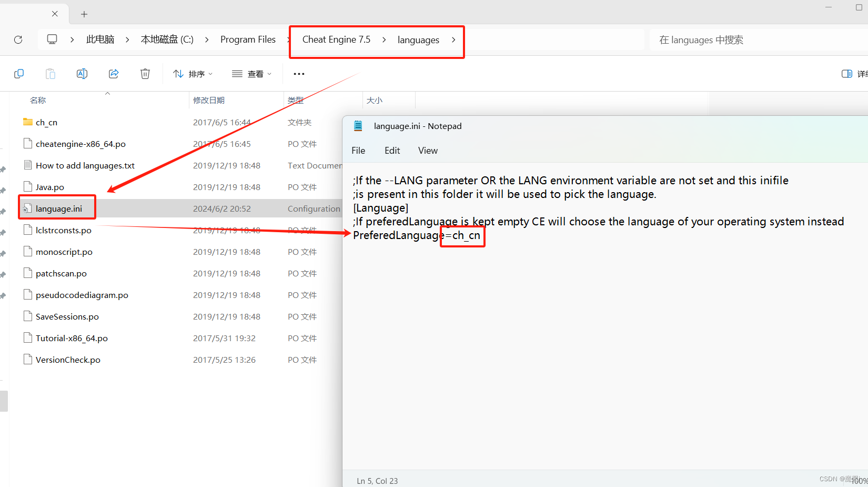This screenshot has height=487, width=868.
Task: Click the refresh button in Explorer
Action: 18,39
